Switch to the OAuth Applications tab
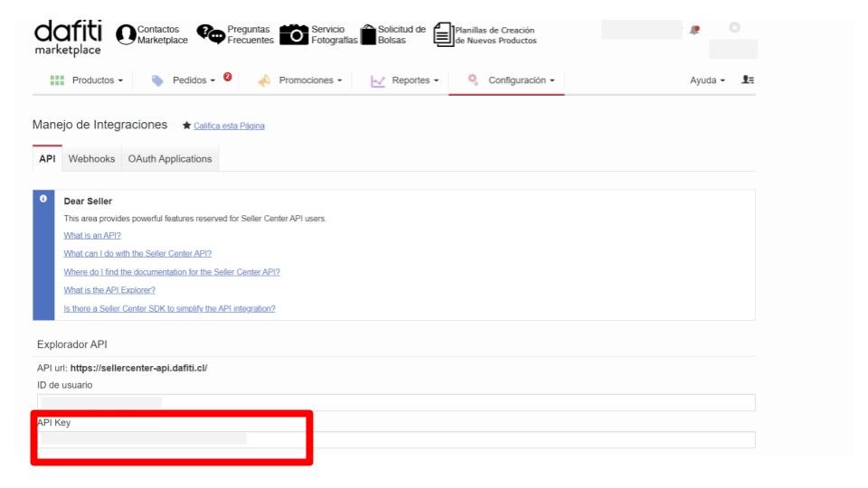The image size is (868, 488). [170, 159]
